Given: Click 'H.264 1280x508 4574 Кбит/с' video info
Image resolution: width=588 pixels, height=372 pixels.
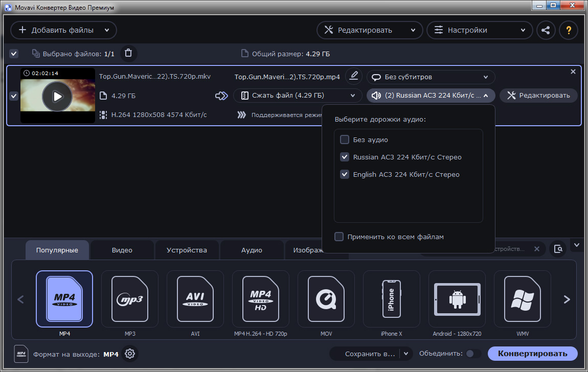Looking at the screenshot, I should pyautogui.click(x=159, y=114).
